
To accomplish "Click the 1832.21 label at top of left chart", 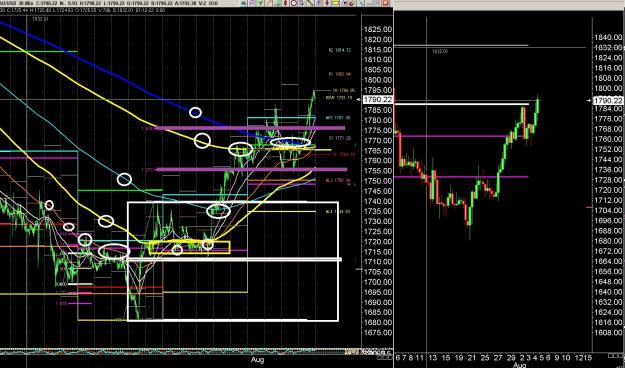I will click(40, 18).
